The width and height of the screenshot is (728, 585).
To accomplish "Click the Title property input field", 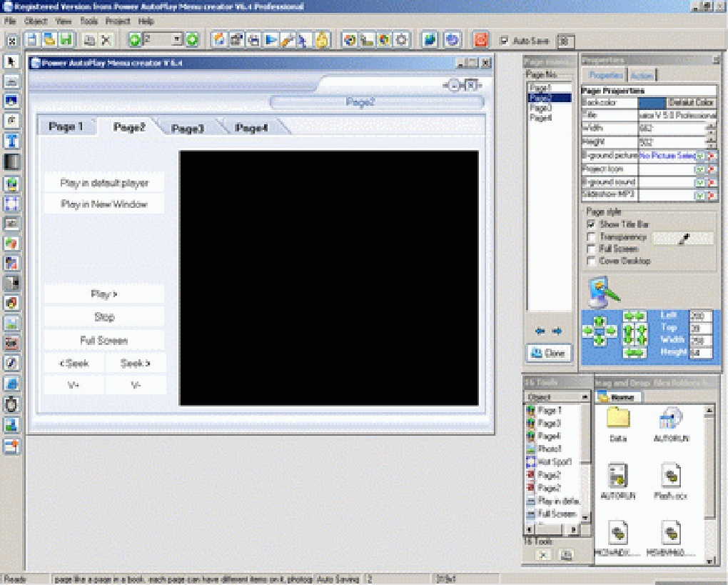I will [x=677, y=115].
